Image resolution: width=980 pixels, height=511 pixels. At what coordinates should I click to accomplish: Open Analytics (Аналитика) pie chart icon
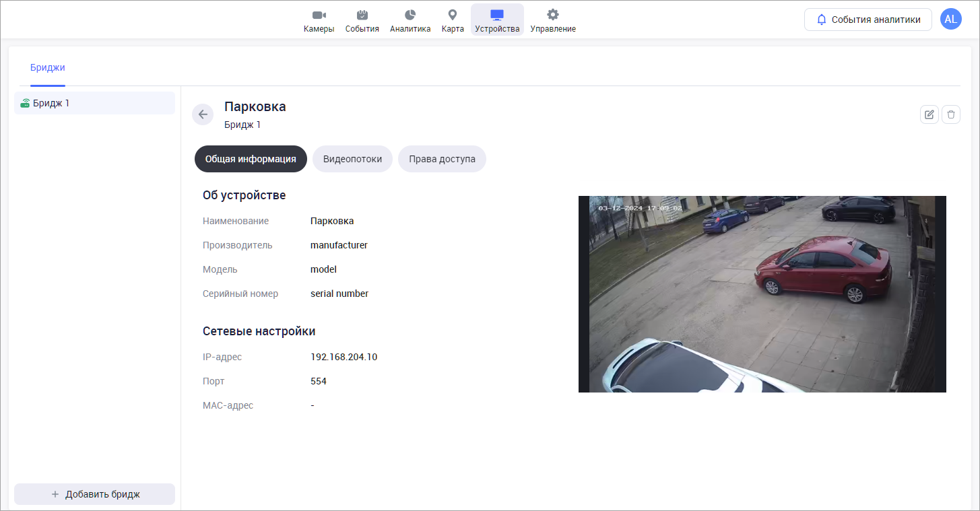(410, 15)
